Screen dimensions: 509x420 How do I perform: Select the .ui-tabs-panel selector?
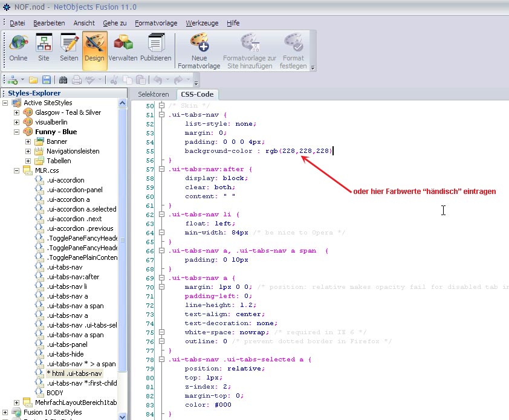67,344
